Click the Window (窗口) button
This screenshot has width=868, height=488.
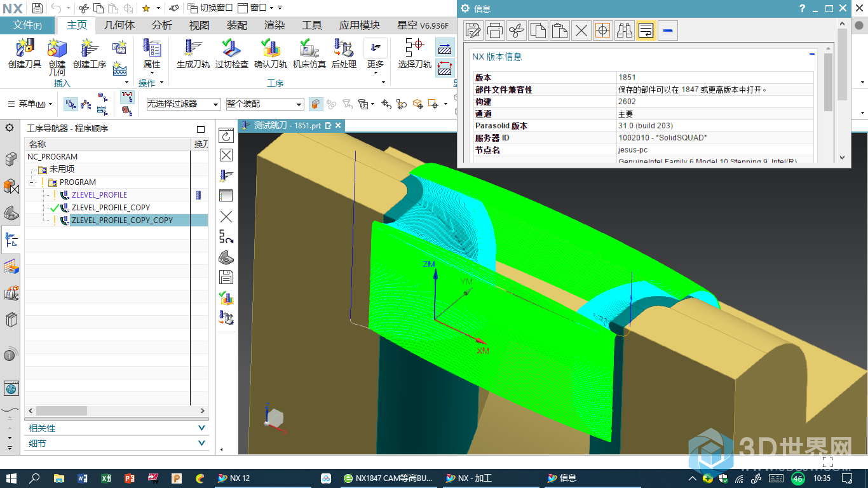point(257,8)
